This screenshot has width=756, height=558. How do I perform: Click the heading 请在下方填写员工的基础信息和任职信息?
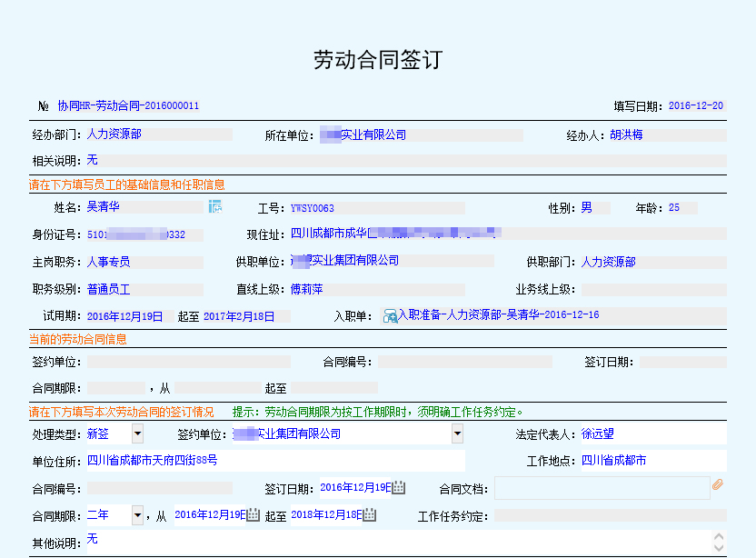click(127, 184)
